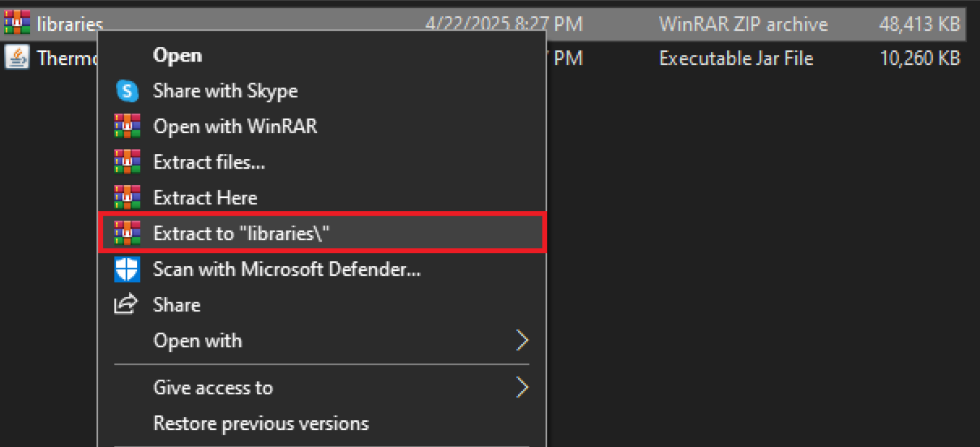Select the Thermo file name
This screenshot has height=447, width=980.
coord(67,58)
